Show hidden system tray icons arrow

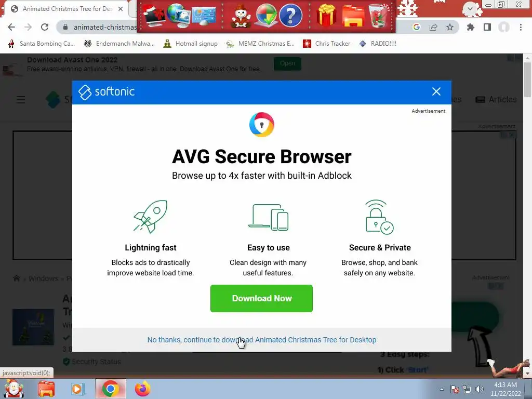click(x=442, y=389)
